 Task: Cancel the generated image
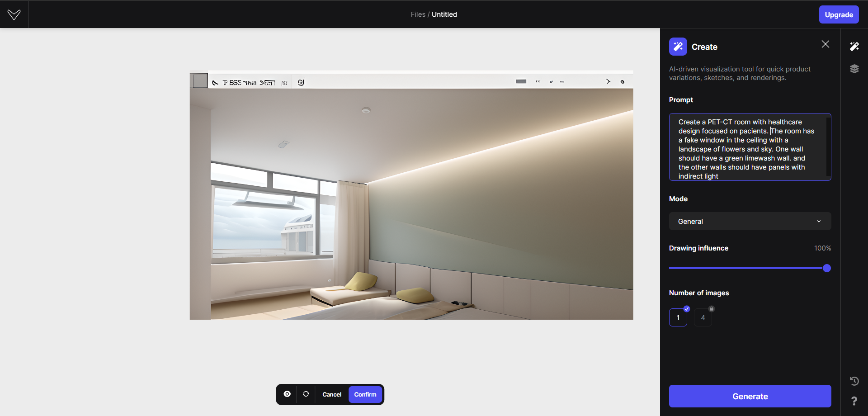pos(332,394)
